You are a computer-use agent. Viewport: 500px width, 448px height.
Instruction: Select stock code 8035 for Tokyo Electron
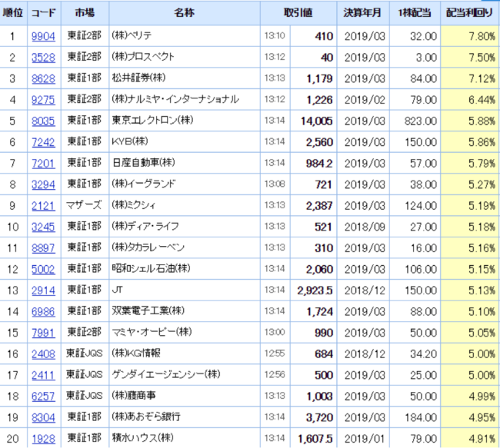[43, 120]
